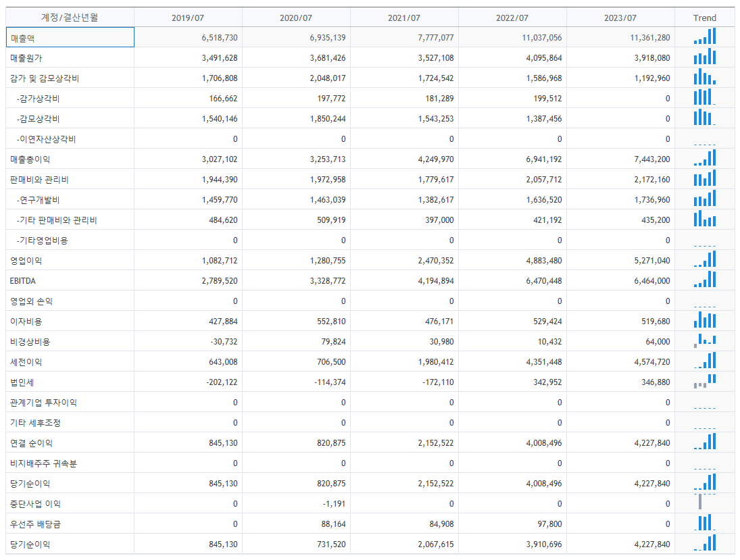Click the 연결 순이익 value 2,152,522
Screen dimensions: 740x560
coord(436,443)
